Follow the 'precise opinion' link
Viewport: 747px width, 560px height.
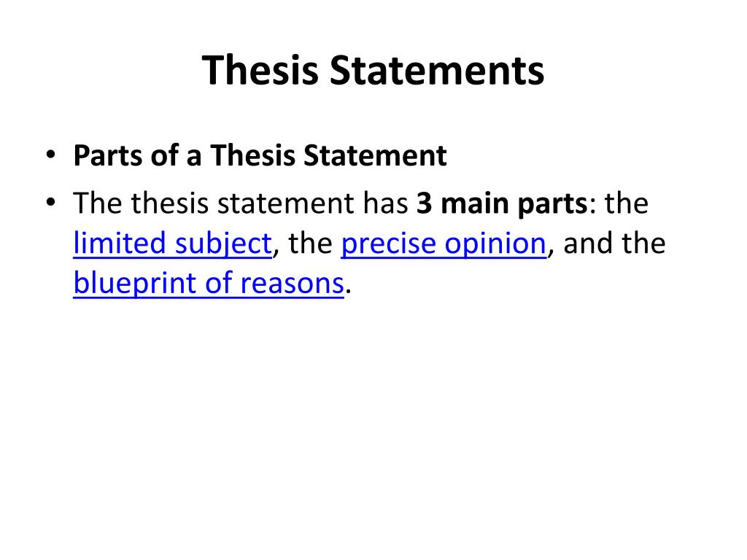[444, 244]
